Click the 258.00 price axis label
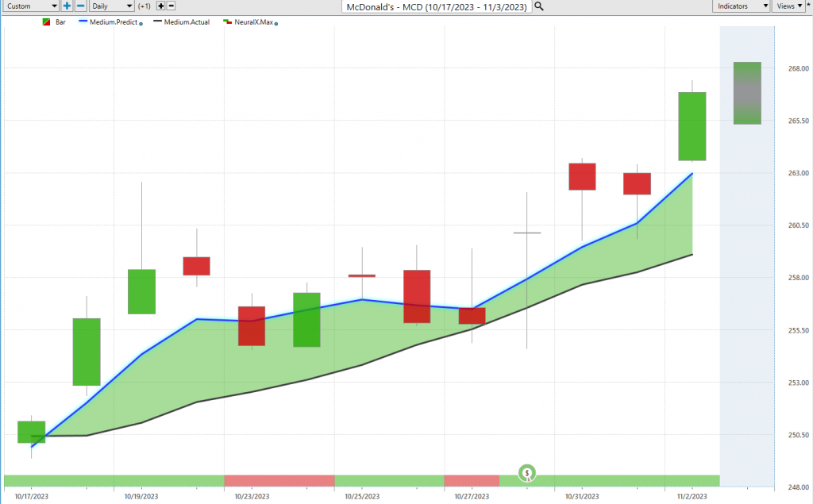 (799, 278)
